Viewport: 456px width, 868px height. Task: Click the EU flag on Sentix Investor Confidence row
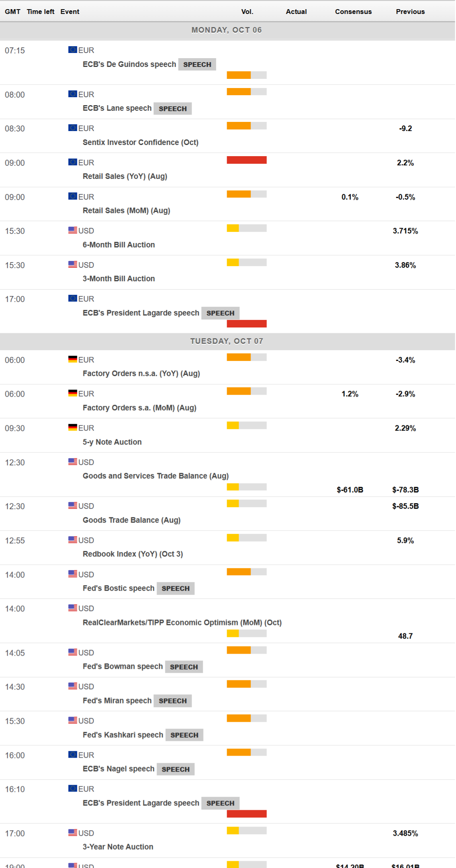72,128
